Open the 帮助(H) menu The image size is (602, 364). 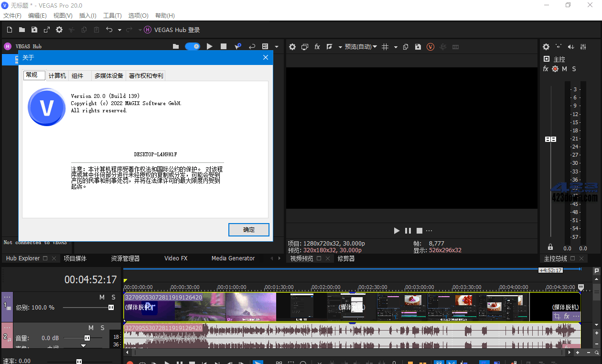(165, 15)
